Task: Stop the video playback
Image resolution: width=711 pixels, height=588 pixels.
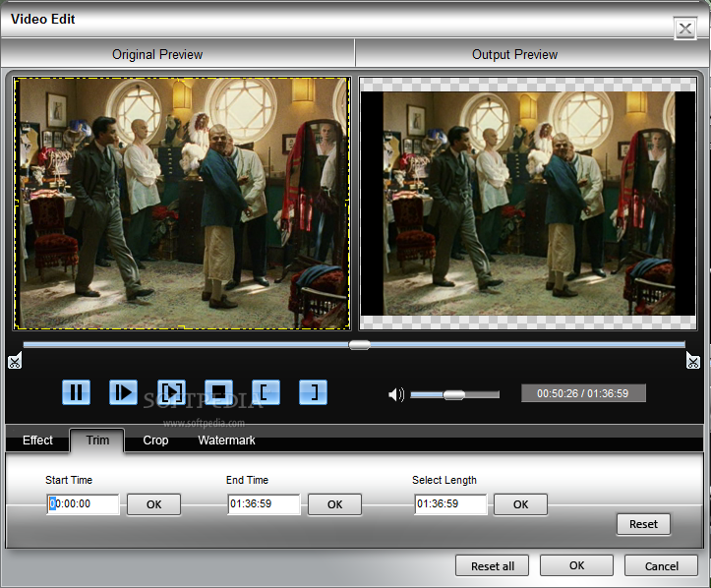Action: (x=218, y=392)
